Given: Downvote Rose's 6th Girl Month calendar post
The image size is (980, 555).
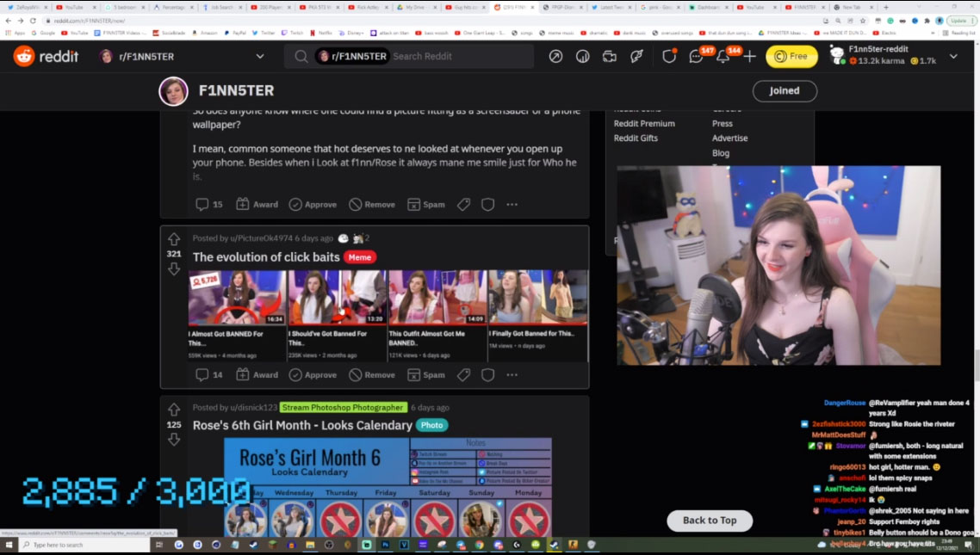Looking at the screenshot, I should (x=174, y=440).
